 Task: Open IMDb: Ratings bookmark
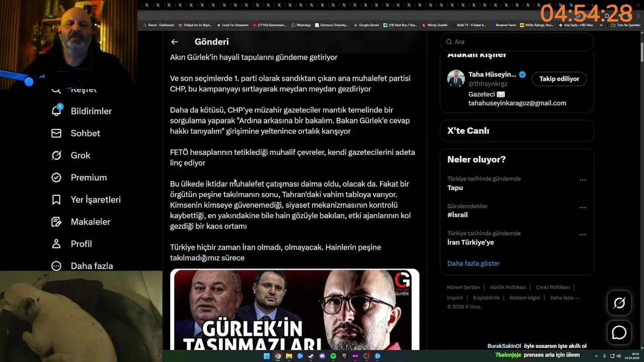coord(537,25)
